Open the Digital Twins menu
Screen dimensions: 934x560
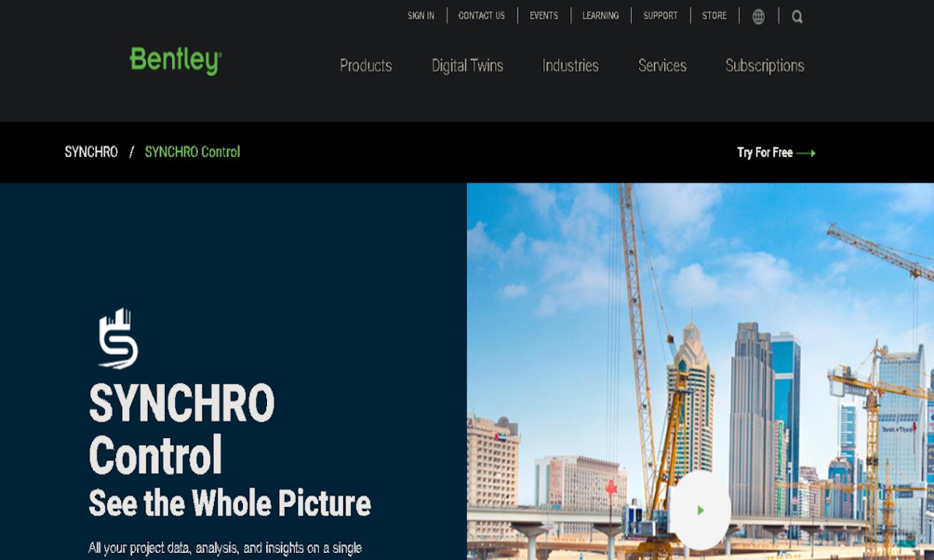[467, 66]
